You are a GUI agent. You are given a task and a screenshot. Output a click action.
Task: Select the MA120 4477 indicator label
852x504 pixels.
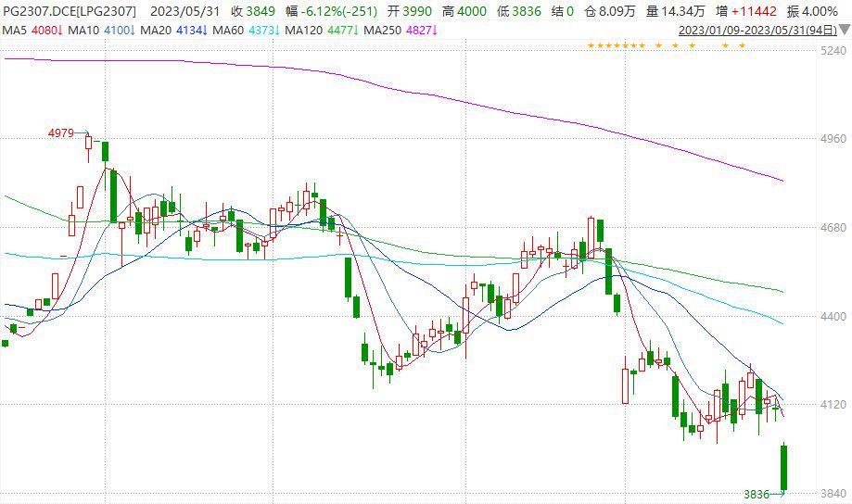323,31
